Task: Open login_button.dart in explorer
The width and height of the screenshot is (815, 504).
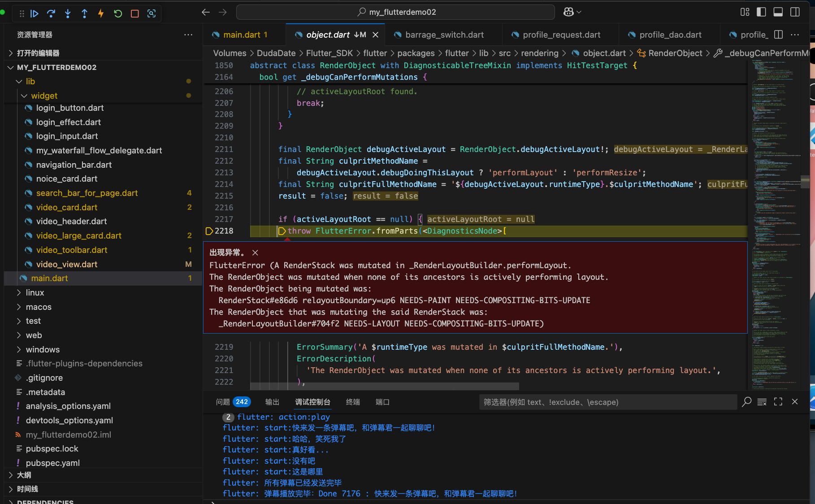Action: (x=70, y=108)
